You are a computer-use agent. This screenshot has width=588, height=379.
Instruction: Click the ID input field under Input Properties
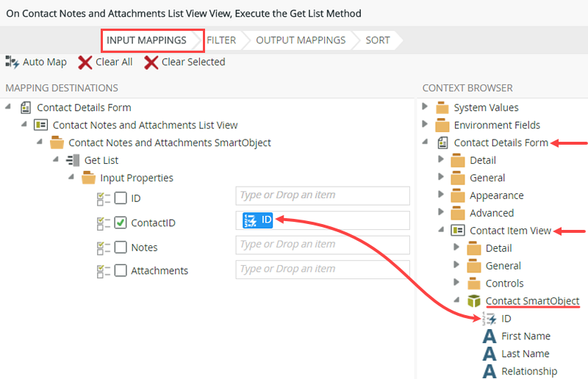click(322, 195)
